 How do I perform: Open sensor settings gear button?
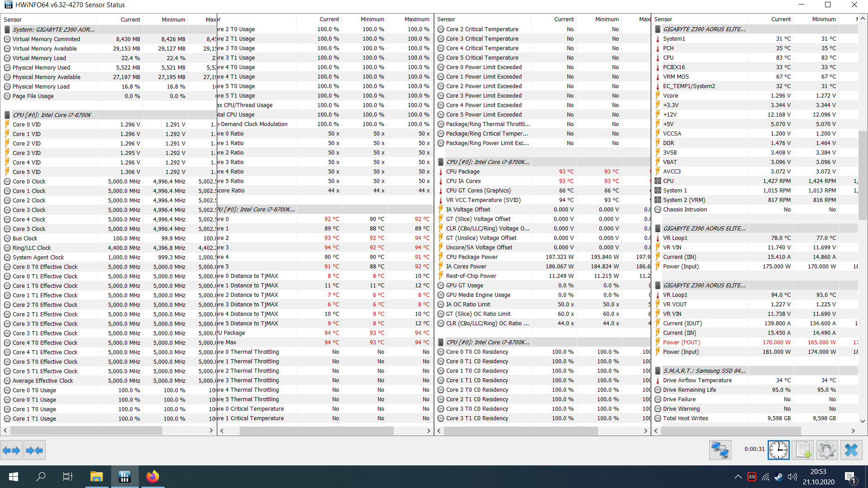pyautogui.click(x=826, y=450)
